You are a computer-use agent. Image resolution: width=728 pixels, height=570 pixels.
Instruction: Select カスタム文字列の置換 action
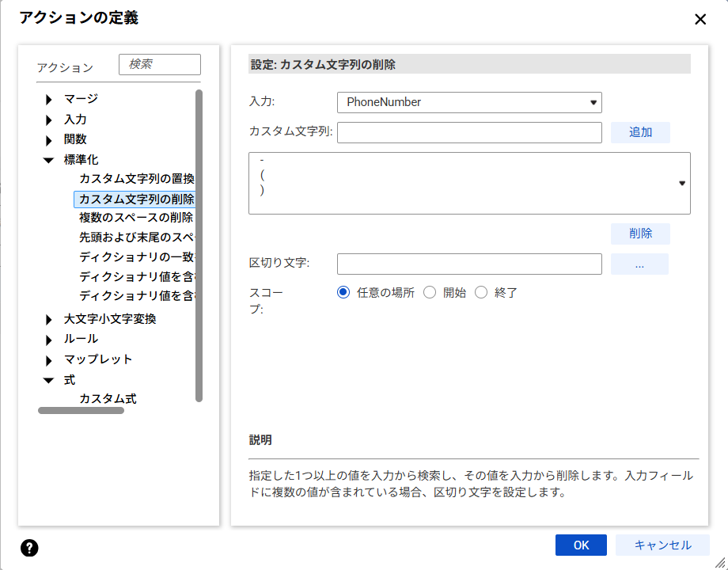pyautogui.click(x=136, y=179)
